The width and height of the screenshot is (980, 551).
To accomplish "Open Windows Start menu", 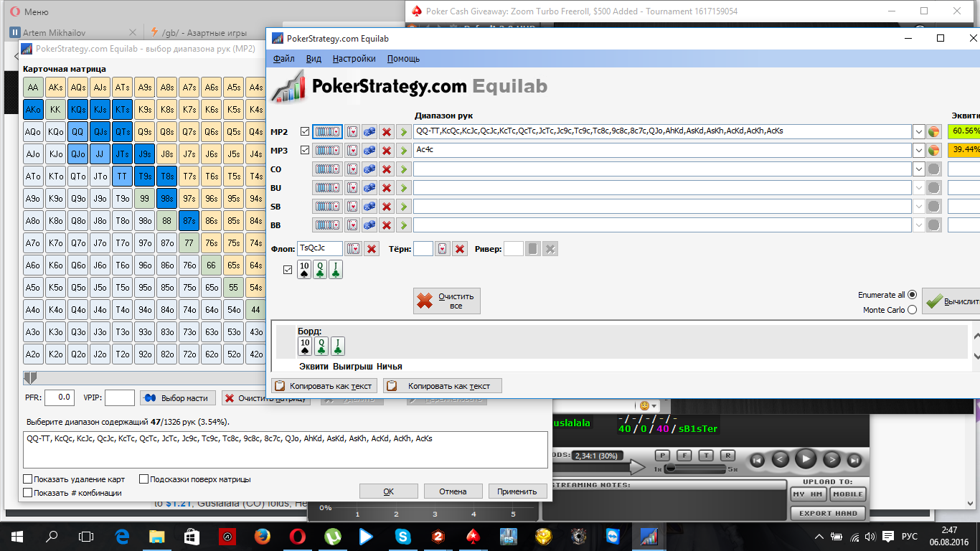I will coord(17,536).
